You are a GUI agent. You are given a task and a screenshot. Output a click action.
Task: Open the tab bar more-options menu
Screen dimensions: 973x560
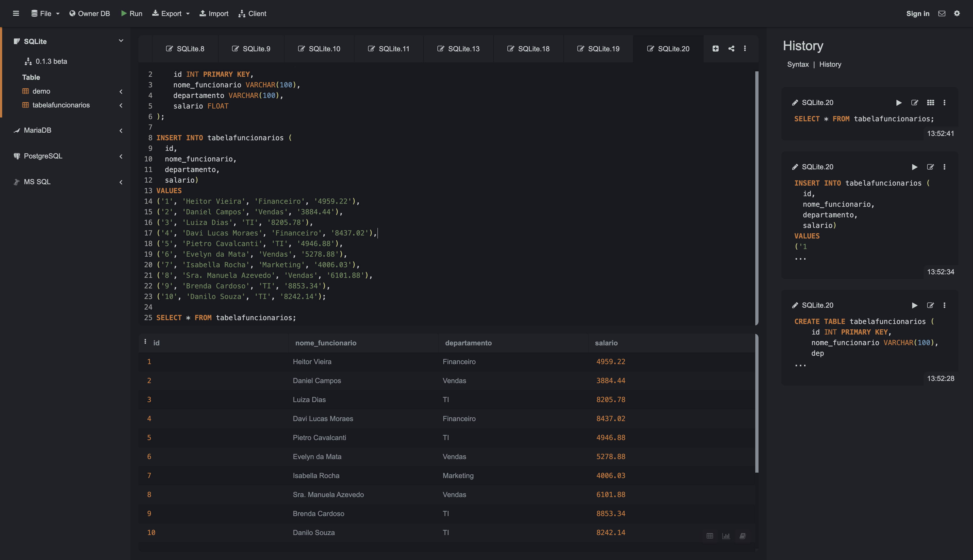tap(745, 49)
